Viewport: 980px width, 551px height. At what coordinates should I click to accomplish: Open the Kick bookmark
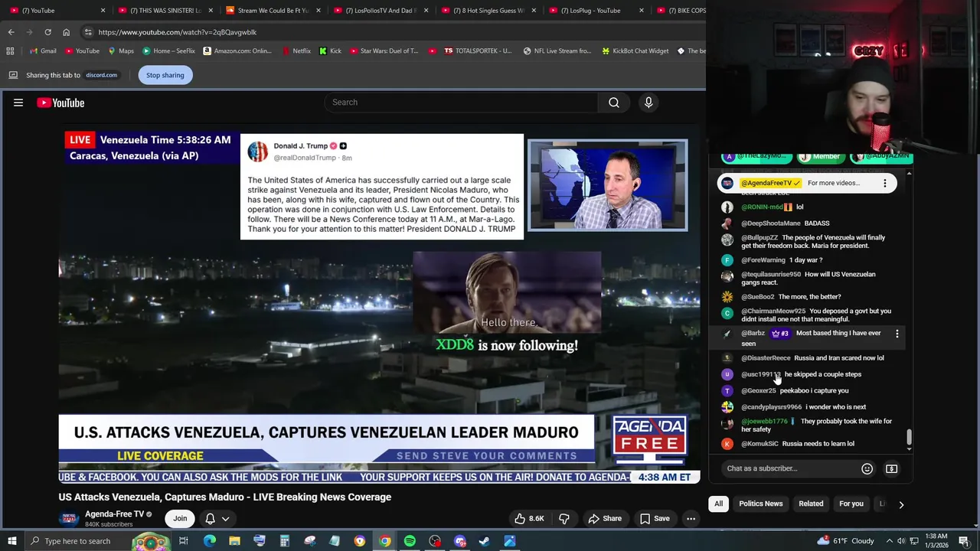point(330,51)
